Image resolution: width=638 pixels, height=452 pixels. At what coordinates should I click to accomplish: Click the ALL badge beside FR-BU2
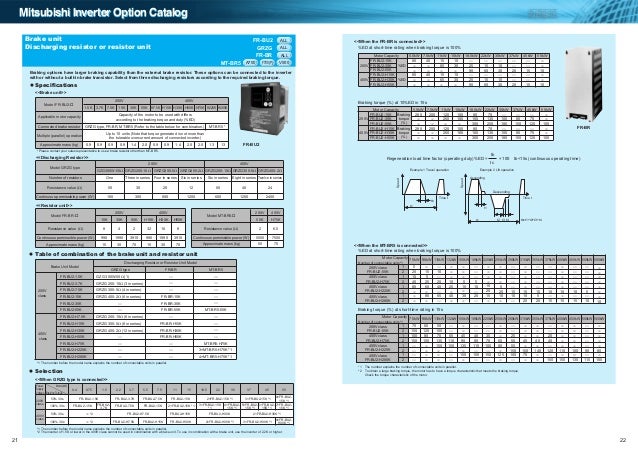[x=284, y=40]
